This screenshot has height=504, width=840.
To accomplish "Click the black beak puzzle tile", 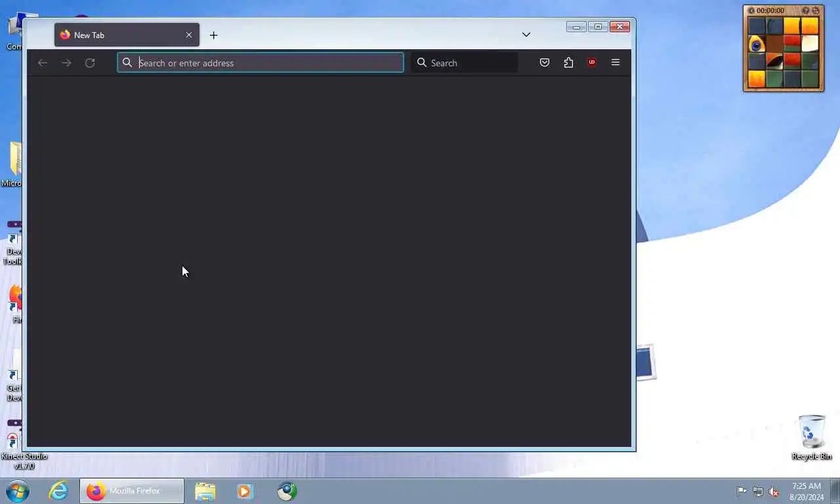I will (774, 62).
